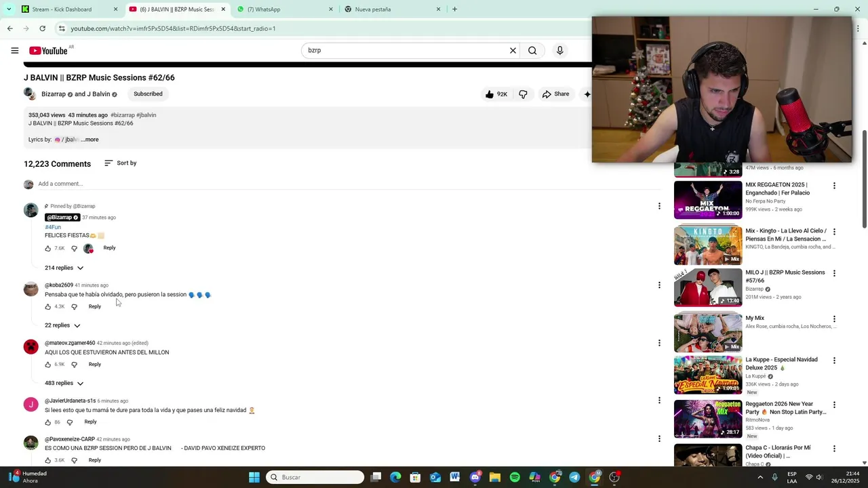Screen dimensions: 868x488
Task: Open options menu for the @JavierUrdaneta-s1s comment
Action: point(659,401)
